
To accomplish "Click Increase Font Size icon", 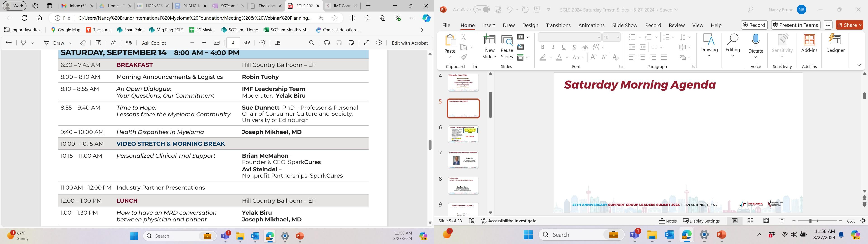I will tap(594, 57).
